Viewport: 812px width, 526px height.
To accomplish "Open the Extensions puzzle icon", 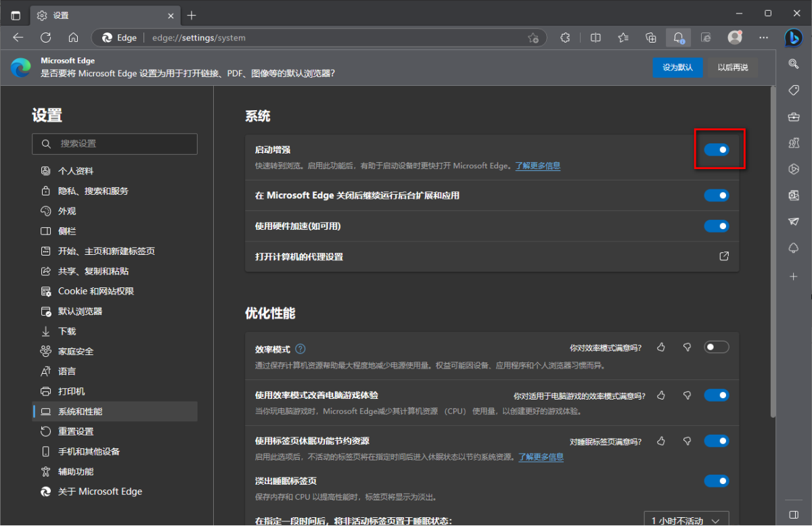I will pos(566,38).
